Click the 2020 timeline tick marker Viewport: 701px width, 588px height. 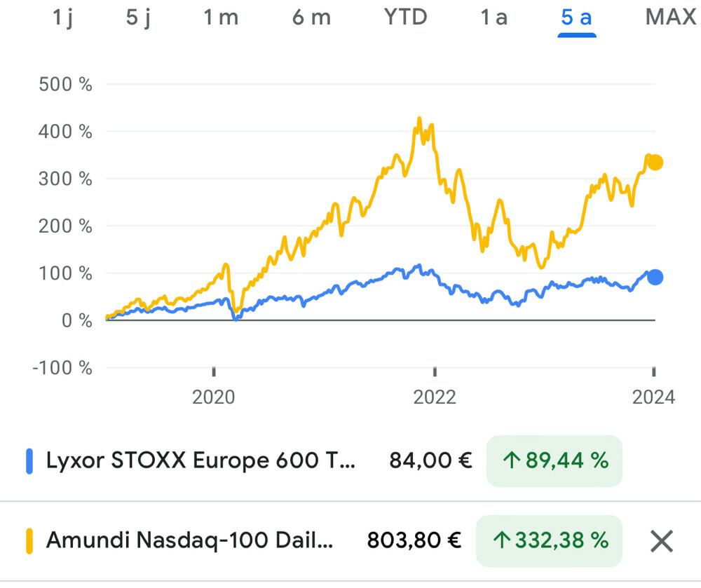point(213,371)
